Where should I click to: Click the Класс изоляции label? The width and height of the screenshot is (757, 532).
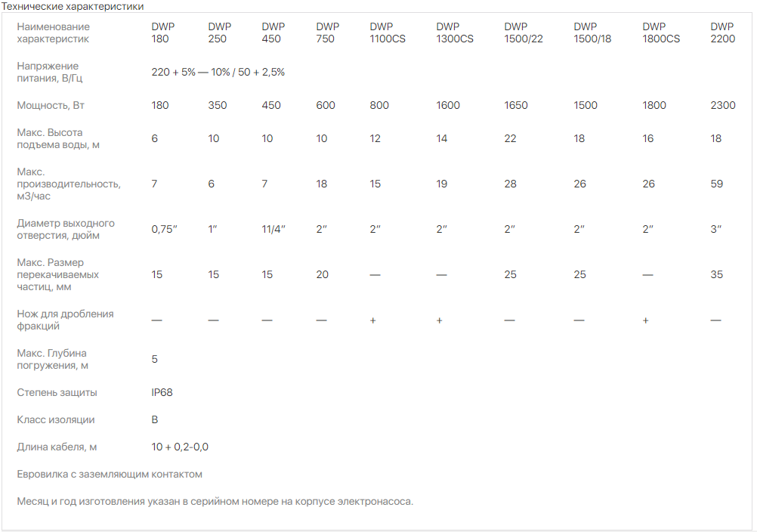[55, 420]
